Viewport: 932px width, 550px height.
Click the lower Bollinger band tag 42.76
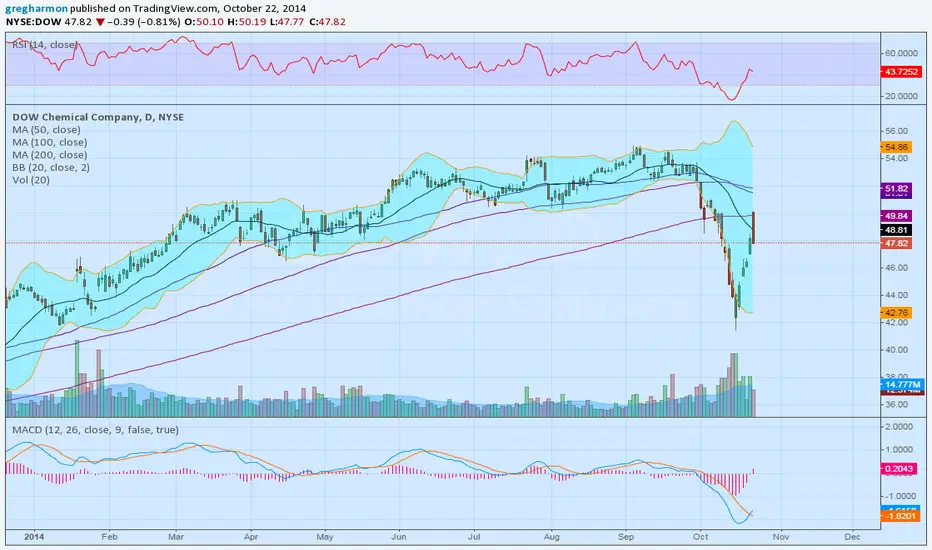[896, 312]
